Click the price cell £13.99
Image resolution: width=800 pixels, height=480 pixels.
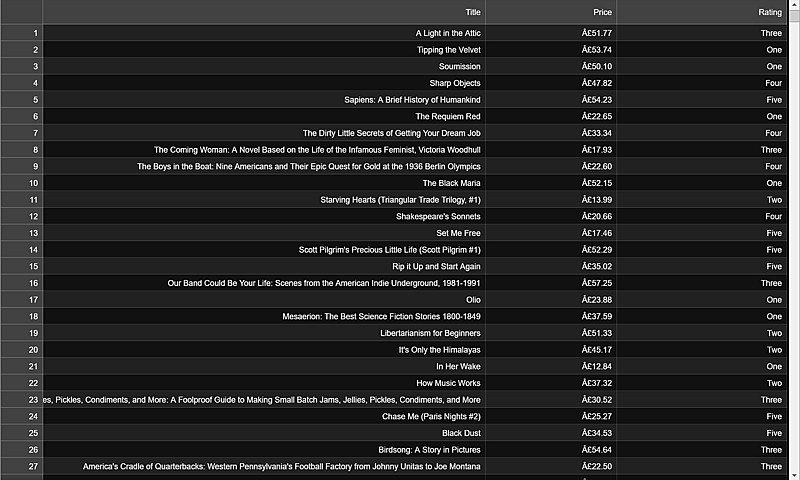coord(551,200)
